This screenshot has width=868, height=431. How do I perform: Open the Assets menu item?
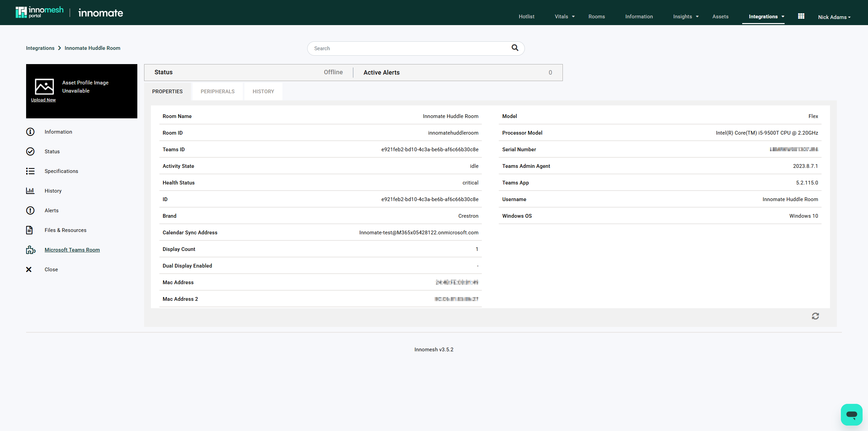click(x=720, y=17)
